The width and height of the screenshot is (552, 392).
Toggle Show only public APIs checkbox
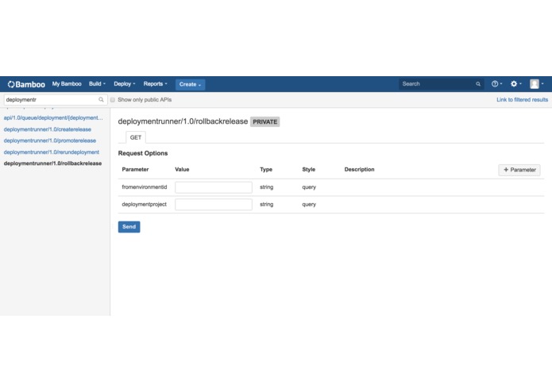pyautogui.click(x=113, y=100)
